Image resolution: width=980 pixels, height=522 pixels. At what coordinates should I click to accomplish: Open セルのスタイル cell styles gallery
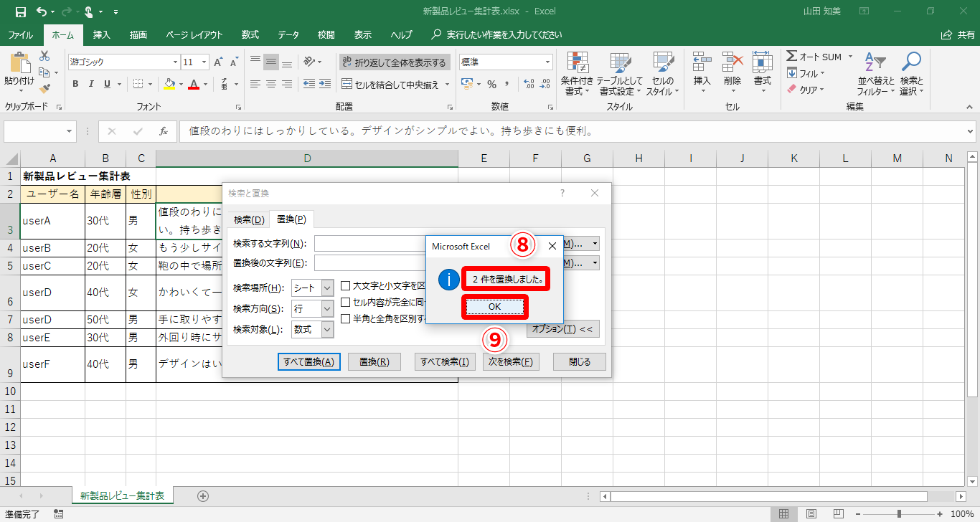click(x=662, y=73)
